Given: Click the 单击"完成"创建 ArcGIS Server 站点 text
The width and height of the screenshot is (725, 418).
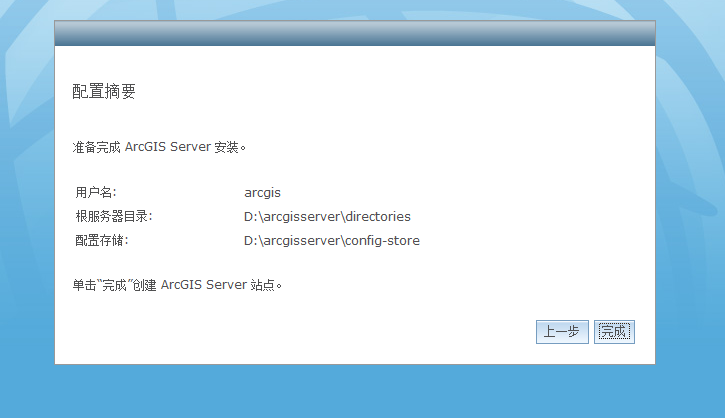Looking at the screenshot, I should (x=177, y=285).
